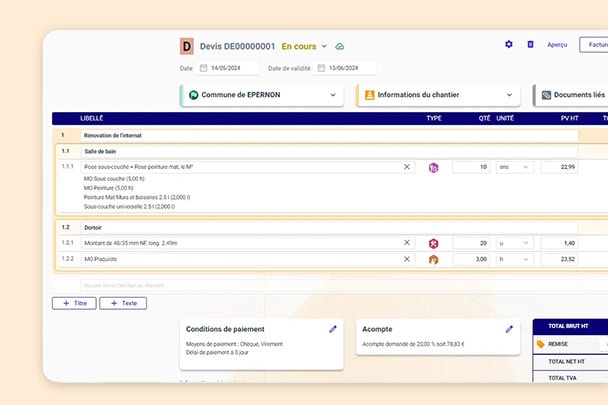The height and width of the screenshot is (405, 608).
Task: Open unit dropdown for Pose sous-couche row
Action: (515, 167)
